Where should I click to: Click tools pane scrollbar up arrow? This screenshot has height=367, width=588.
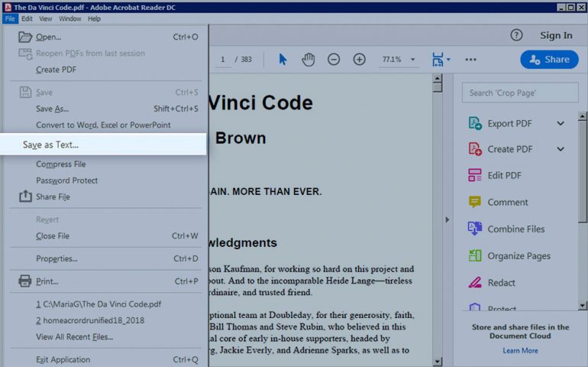[x=583, y=116]
